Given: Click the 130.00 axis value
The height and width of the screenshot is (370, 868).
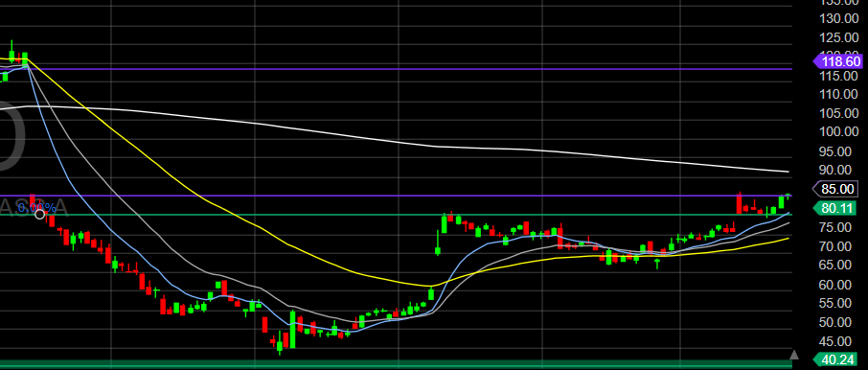Looking at the screenshot, I should click(838, 18).
